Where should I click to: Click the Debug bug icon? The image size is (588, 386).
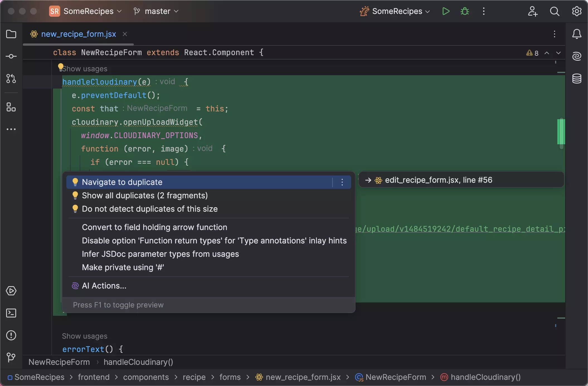pos(465,11)
